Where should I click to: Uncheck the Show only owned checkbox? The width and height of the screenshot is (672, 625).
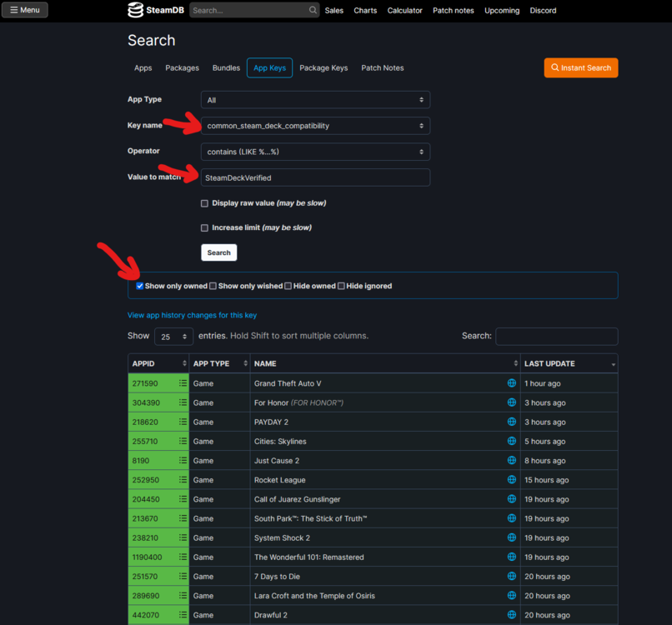[140, 286]
